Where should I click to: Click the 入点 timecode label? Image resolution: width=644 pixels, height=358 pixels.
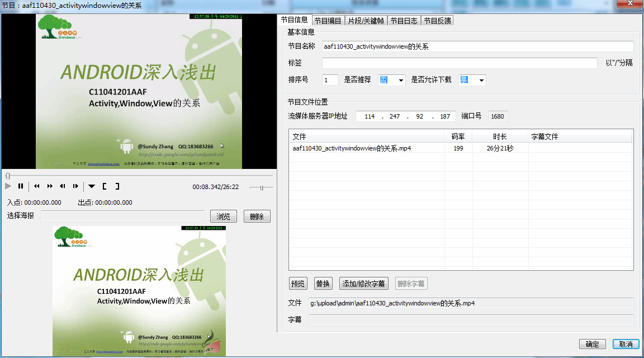tap(34, 202)
